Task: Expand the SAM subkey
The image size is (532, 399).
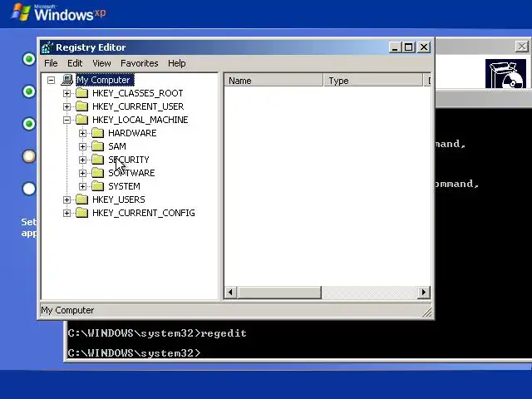Action: 82,146
